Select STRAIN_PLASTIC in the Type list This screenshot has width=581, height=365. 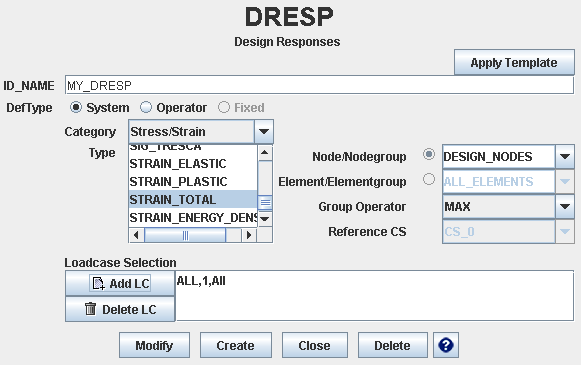193,182
